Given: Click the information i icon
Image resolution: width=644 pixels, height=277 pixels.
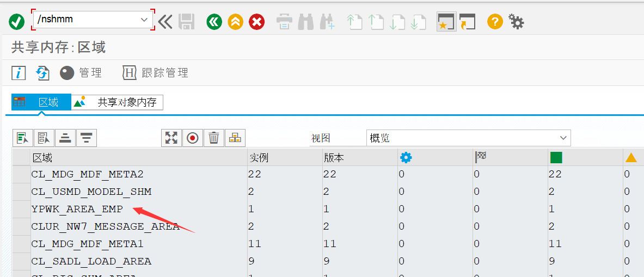Looking at the screenshot, I should (19, 73).
